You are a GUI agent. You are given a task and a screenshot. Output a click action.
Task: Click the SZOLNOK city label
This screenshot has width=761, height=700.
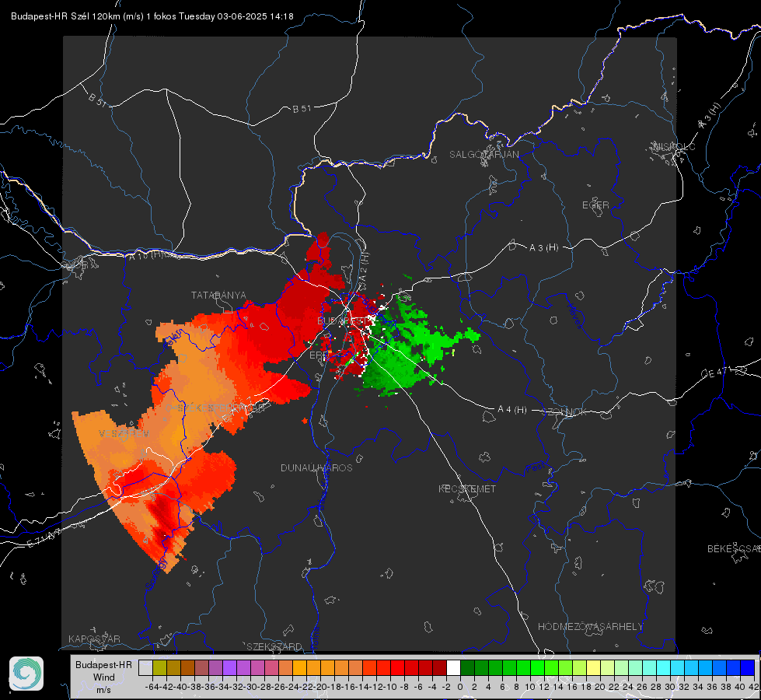tap(564, 411)
